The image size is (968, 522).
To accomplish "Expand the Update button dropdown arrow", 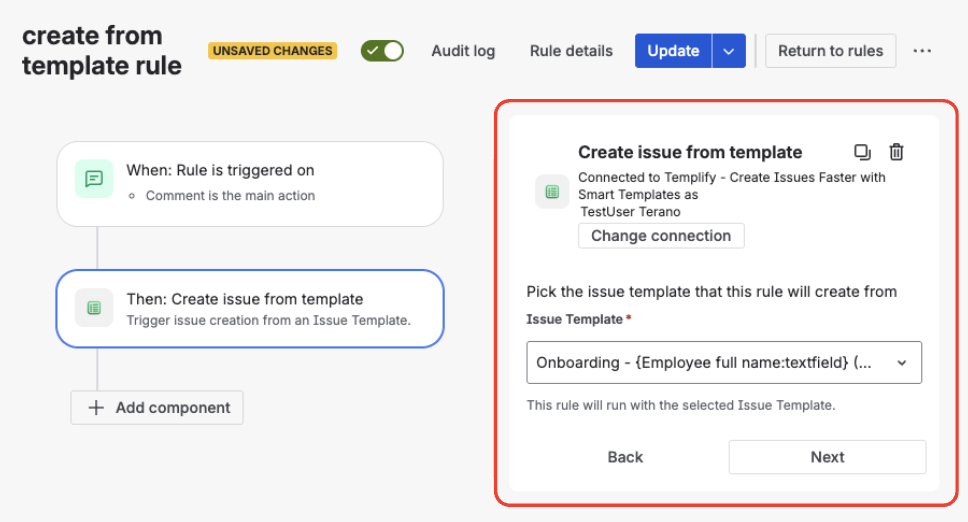I will point(729,51).
